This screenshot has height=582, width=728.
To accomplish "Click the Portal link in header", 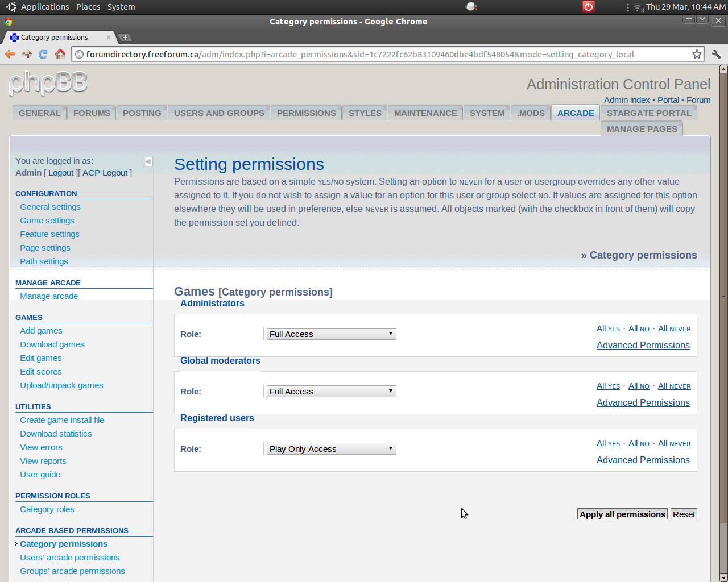I will point(668,100).
